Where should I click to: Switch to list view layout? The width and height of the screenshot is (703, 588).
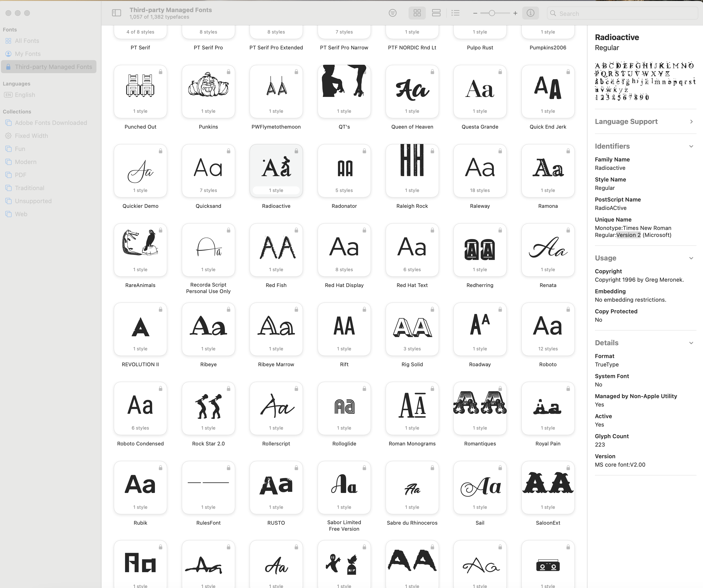(455, 13)
